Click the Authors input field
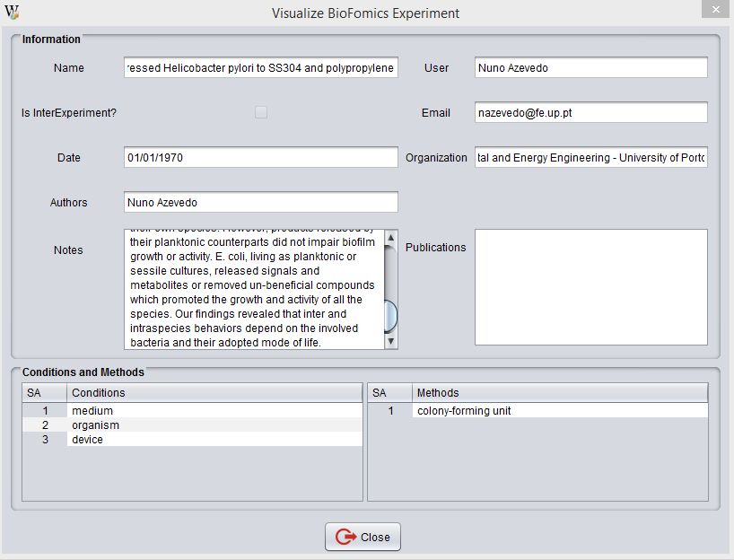 (x=261, y=202)
